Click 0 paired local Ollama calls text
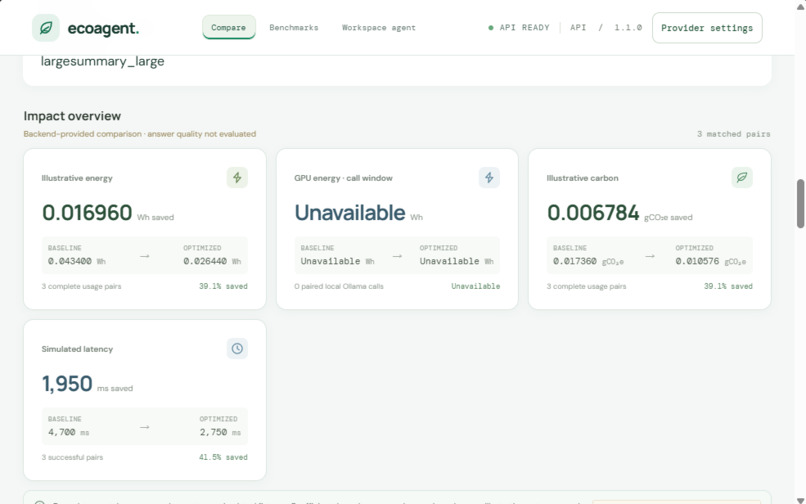The width and height of the screenshot is (806, 504). [339, 286]
